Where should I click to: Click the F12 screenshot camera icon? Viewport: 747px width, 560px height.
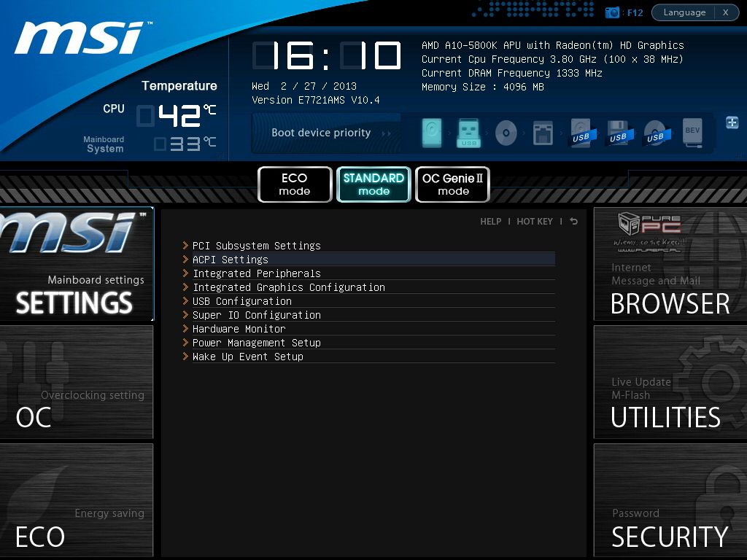pos(612,12)
